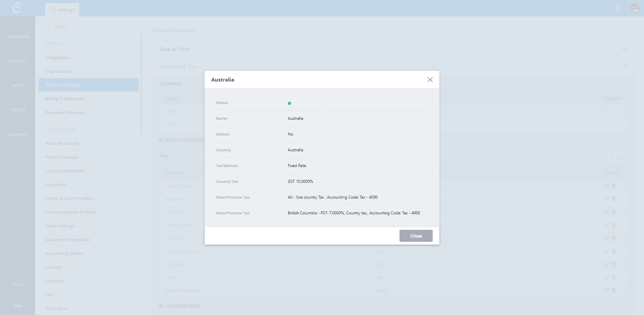Click the user avatar in top bar
644x315 pixels.
click(635, 8)
